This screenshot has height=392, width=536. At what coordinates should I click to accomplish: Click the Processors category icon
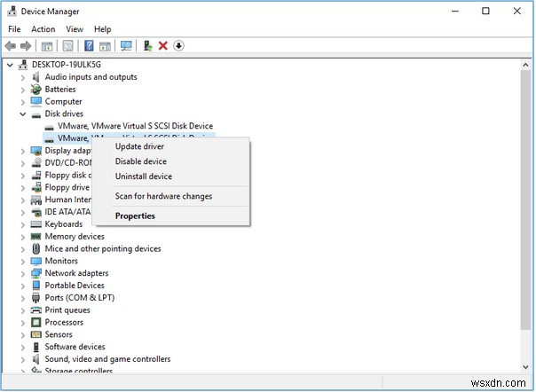[35, 323]
